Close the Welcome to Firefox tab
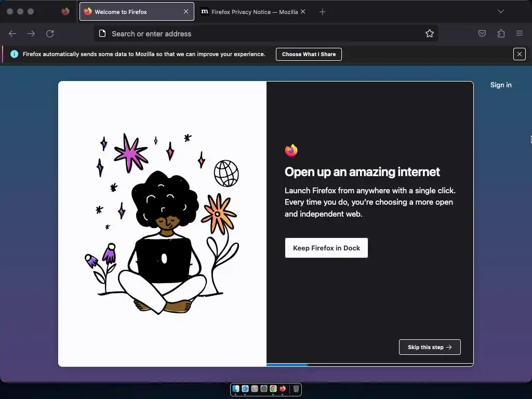This screenshot has width=532, height=399. [186, 11]
